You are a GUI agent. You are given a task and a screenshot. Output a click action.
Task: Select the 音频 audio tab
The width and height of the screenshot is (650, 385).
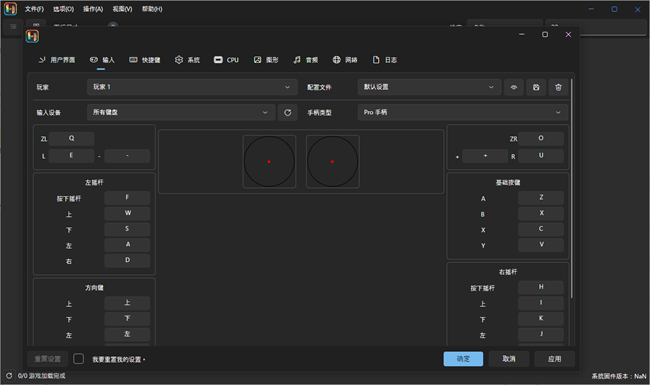306,60
